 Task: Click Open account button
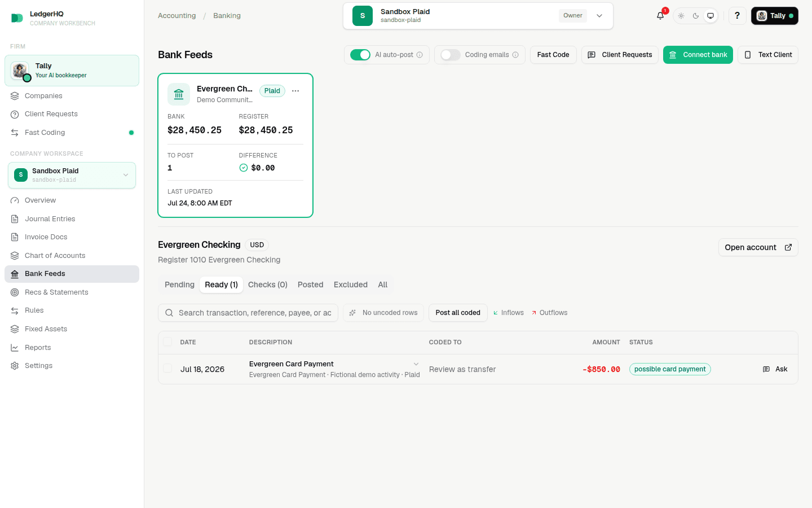point(758,247)
